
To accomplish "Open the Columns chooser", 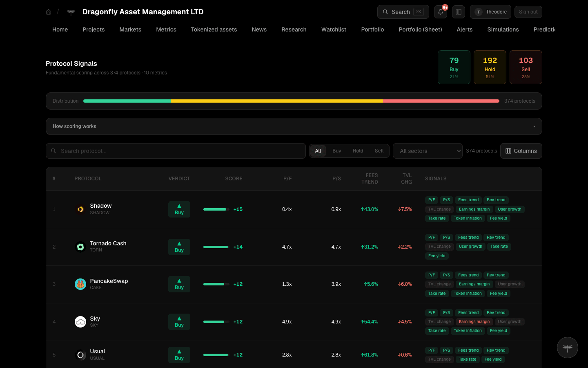I will pyautogui.click(x=521, y=151).
